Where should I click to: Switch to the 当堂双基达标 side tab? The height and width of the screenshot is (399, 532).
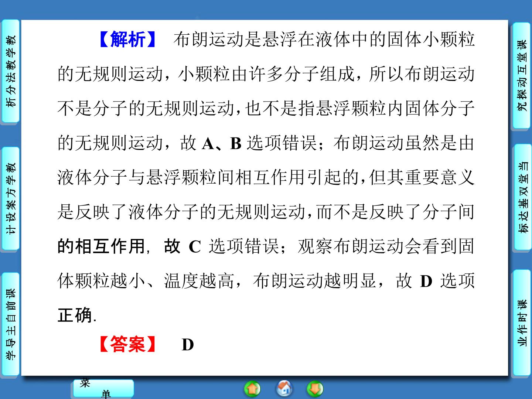point(522,198)
